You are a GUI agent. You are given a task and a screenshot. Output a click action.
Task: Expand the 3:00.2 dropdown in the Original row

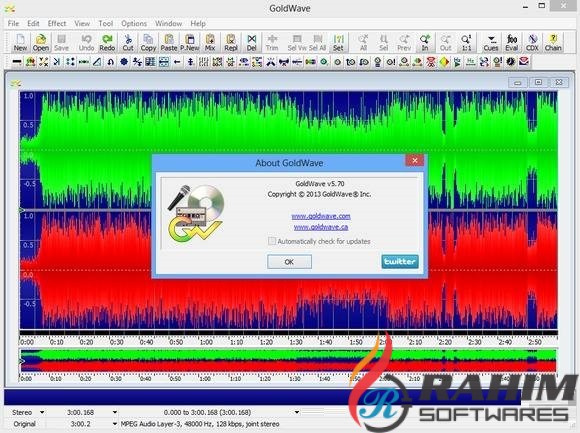pyautogui.click(x=115, y=424)
